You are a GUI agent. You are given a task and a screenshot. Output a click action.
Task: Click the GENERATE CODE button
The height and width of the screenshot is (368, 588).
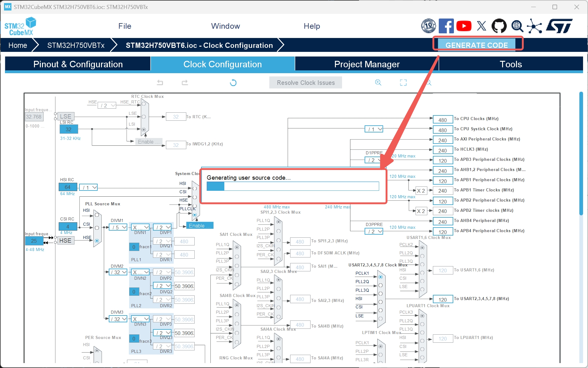click(476, 45)
